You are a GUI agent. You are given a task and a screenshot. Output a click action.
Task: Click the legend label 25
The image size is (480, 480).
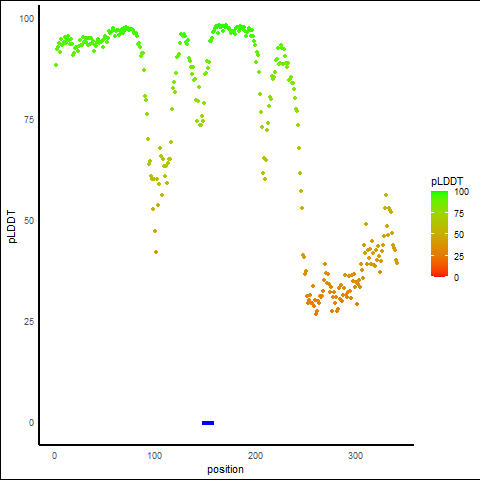459,257
